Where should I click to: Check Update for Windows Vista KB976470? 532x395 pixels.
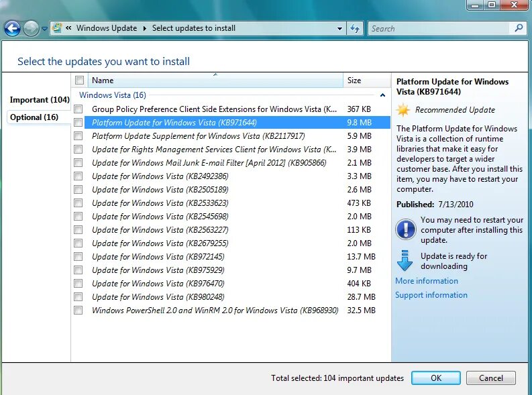pyautogui.click(x=78, y=283)
